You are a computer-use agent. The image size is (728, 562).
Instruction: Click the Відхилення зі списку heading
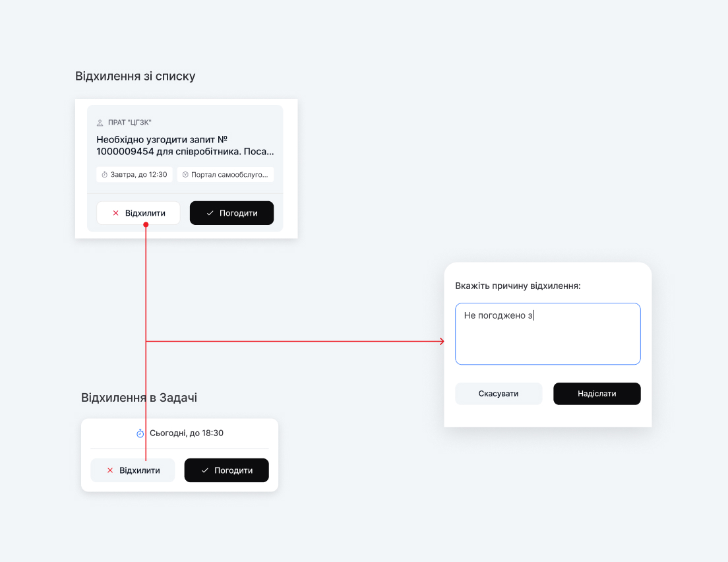tap(135, 76)
